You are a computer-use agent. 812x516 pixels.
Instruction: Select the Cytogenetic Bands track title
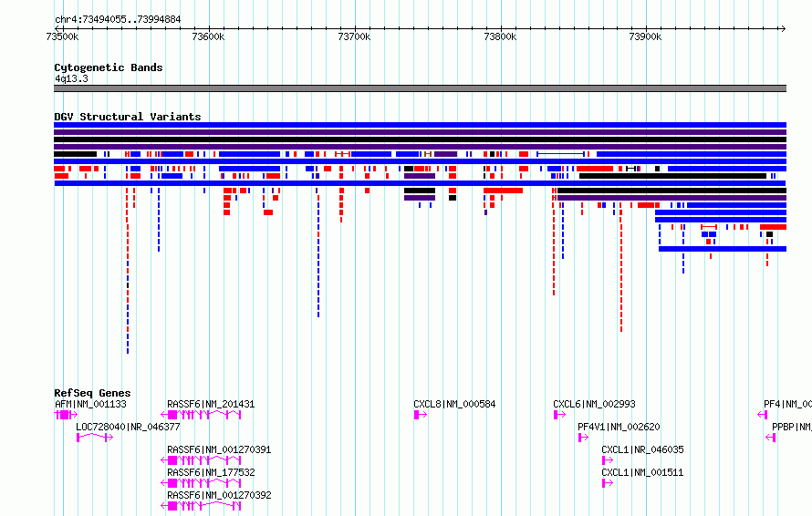point(109,67)
